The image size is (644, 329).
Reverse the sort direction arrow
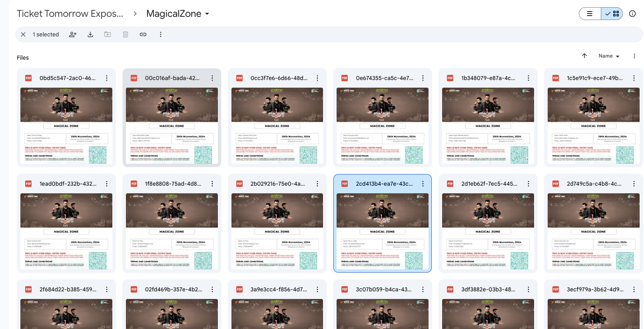584,56
